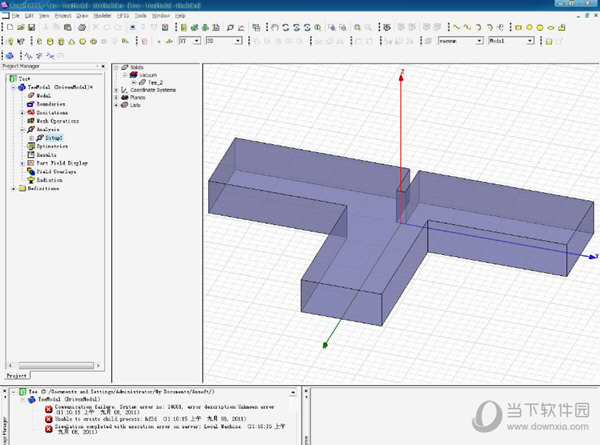Click the Pan hand view icon
The width and height of the screenshot is (600, 445).
click(274, 27)
